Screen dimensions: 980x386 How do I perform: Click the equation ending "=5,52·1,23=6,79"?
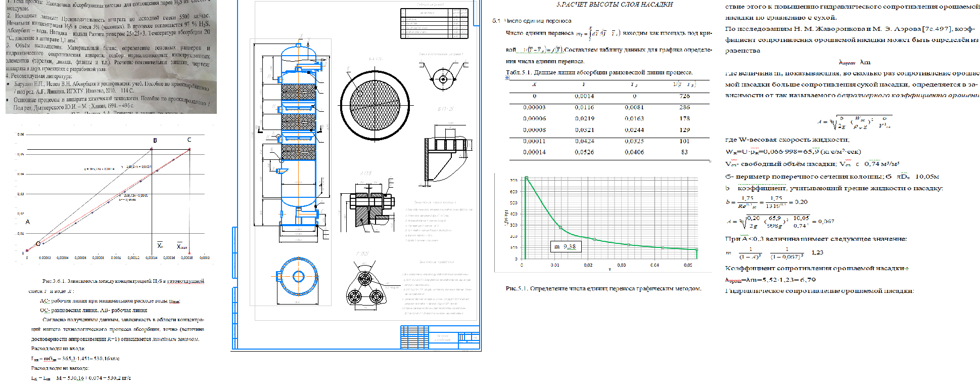click(770, 280)
